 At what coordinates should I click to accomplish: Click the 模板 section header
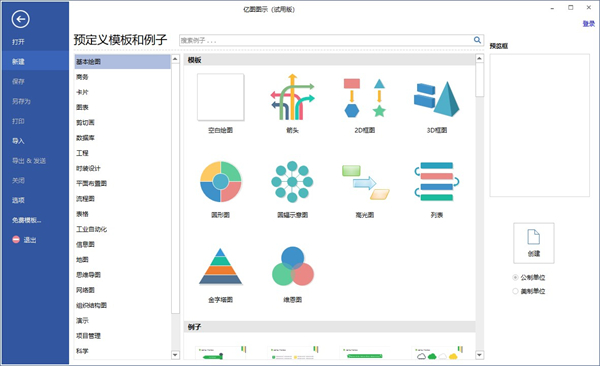click(329, 60)
